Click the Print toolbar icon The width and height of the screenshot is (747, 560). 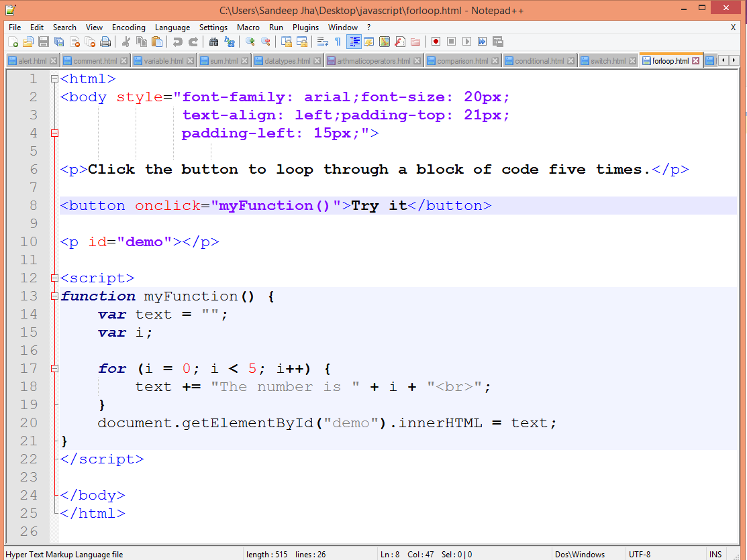pos(105,42)
